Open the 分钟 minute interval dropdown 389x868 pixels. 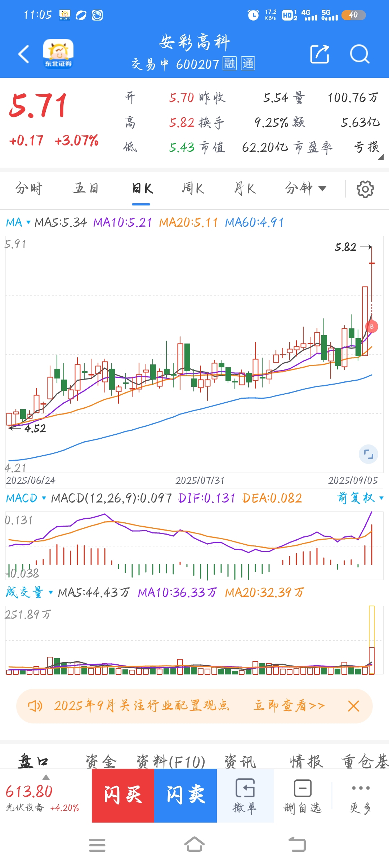(x=306, y=188)
